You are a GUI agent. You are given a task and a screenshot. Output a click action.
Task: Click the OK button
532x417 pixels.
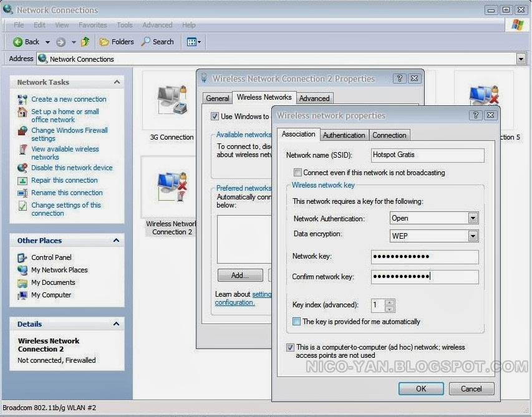[420, 388]
